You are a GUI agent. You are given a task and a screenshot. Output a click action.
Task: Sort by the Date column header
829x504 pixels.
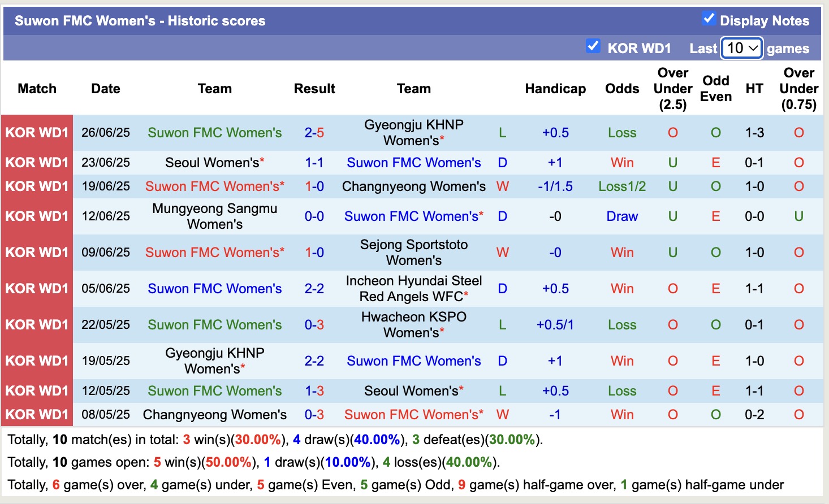105,89
